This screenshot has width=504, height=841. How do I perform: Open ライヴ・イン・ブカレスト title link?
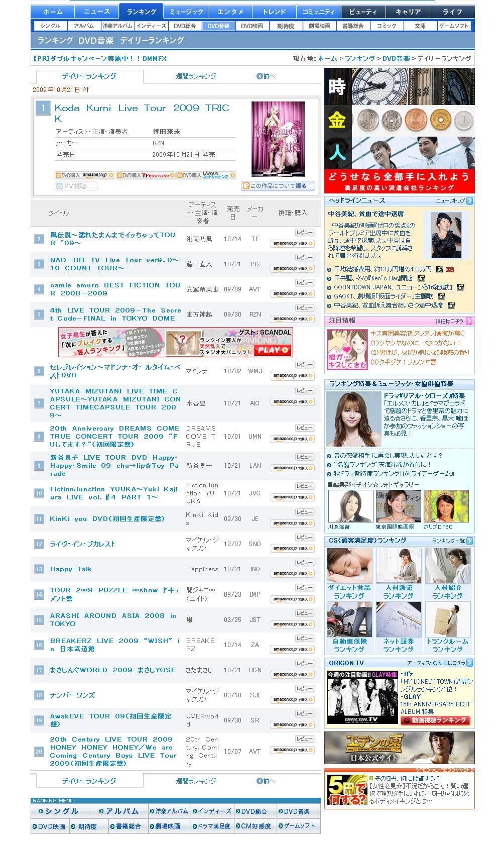[82, 544]
